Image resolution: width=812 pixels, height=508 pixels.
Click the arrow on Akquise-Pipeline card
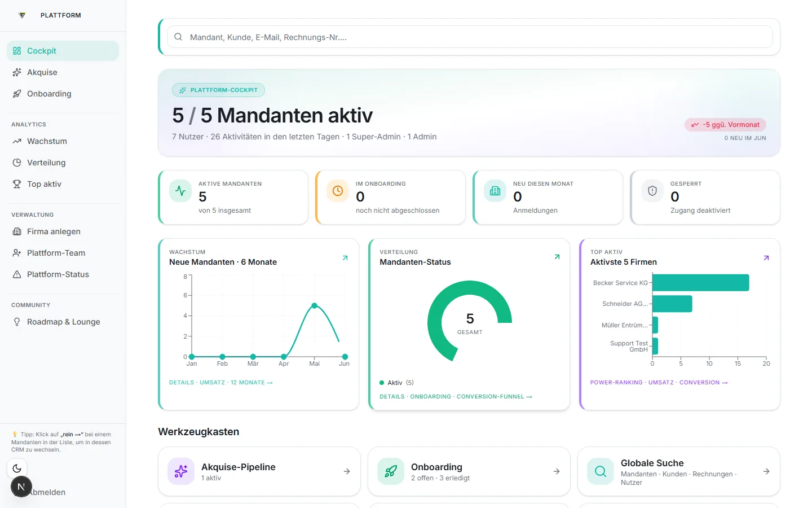tap(347, 471)
